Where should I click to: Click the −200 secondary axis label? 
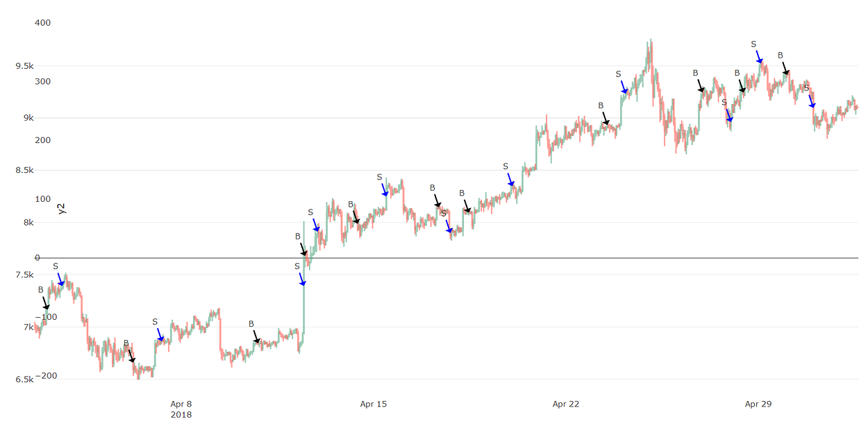(46, 376)
